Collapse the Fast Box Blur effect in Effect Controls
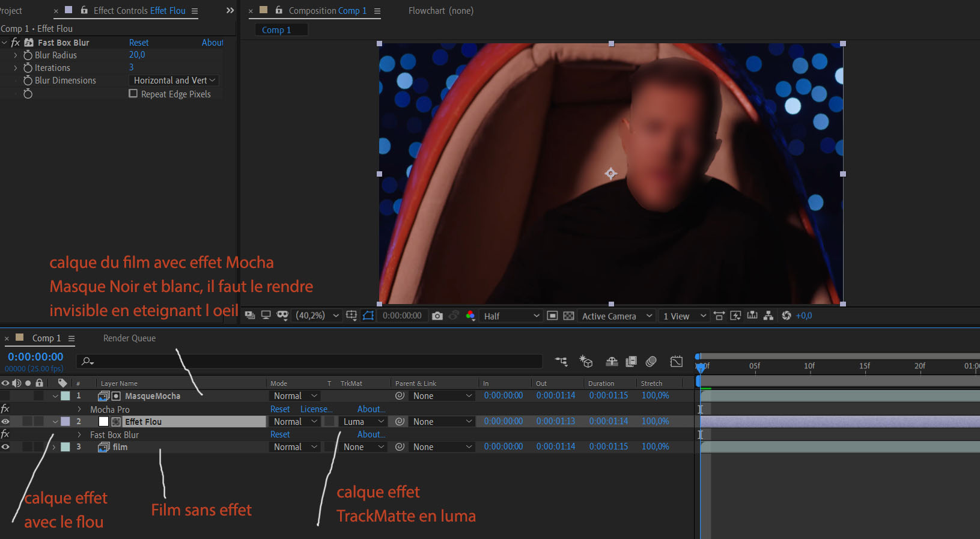Screen dimensions: 980x539 (x=5, y=43)
